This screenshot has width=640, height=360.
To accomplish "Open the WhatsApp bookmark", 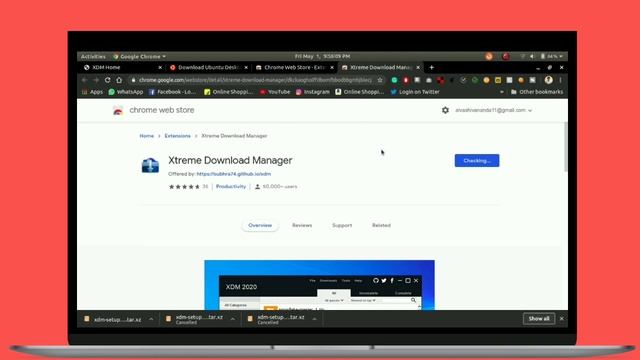I will [x=126, y=92].
